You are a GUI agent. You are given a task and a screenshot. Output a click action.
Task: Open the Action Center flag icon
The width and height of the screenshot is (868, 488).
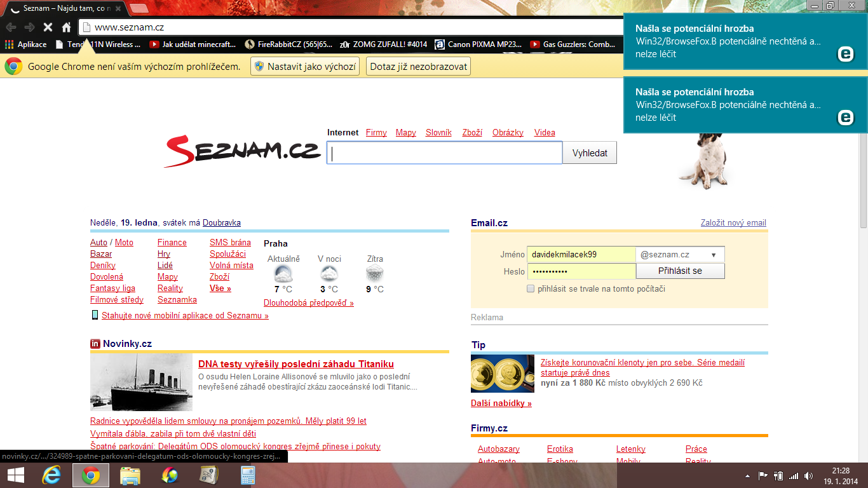tap(763, 475)
